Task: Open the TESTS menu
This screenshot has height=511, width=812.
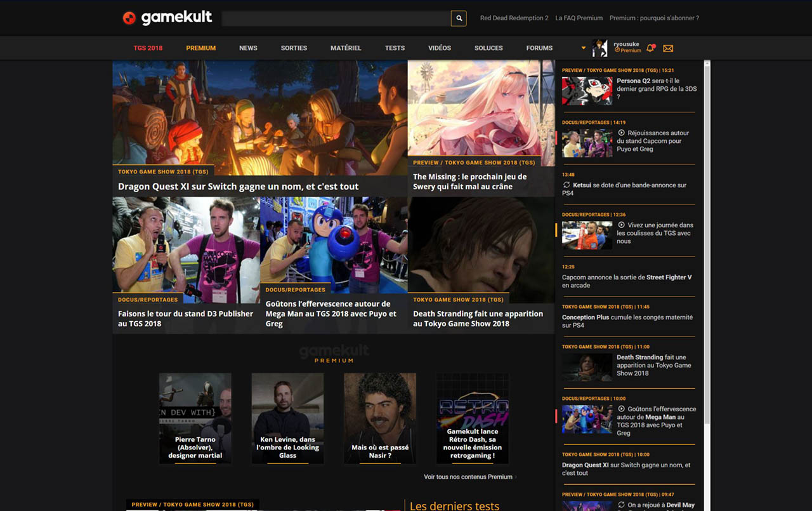Action: [x=395, y=48]
